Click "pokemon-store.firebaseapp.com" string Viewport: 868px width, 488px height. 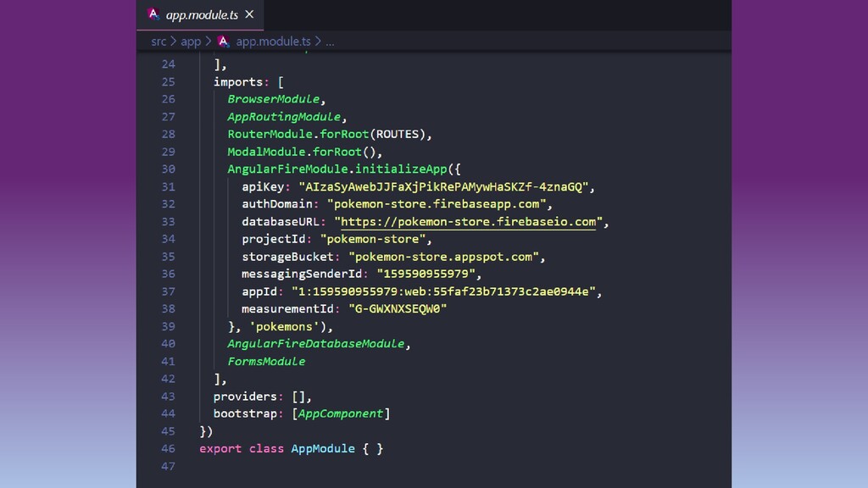click(437, 204)
